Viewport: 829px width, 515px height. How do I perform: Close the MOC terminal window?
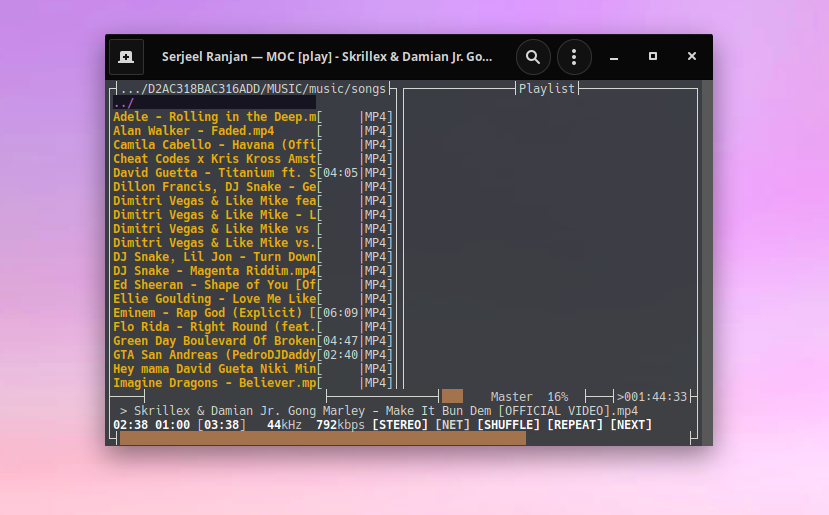[x=692, y=57]
